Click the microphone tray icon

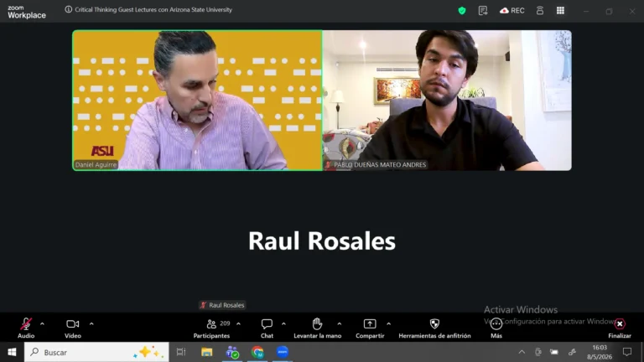[538, 352]
